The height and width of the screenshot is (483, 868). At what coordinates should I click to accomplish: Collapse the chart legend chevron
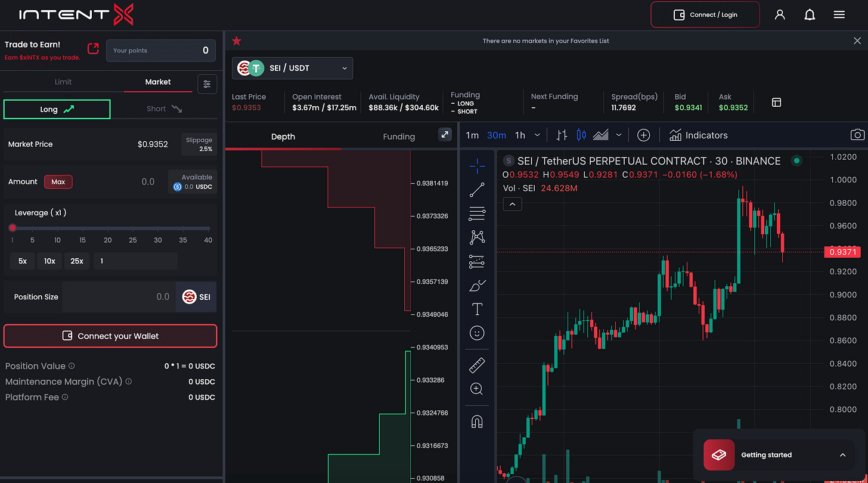[512, 205]
